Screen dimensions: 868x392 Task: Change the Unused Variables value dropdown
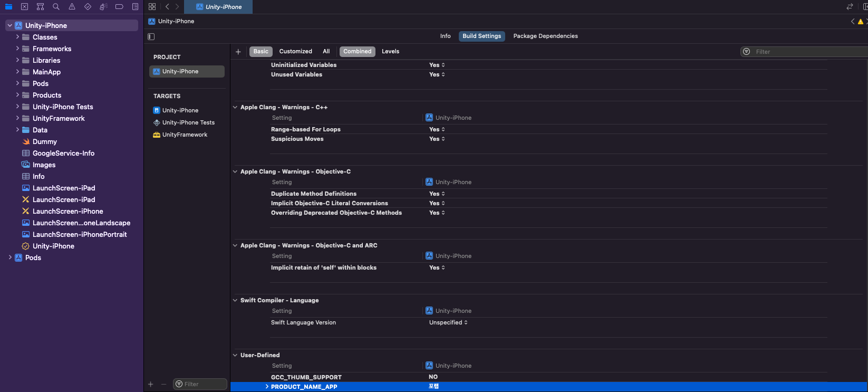(x=437, y=74)
